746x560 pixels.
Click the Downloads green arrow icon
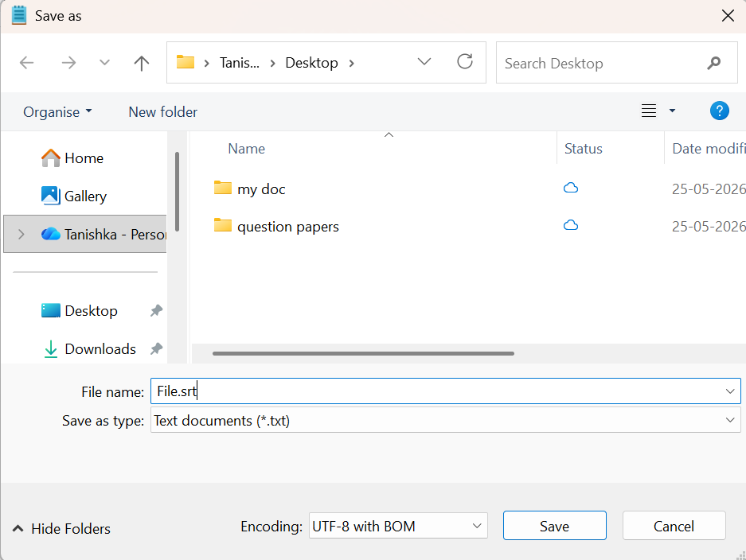pyautogui.click(x=50, y=349)
